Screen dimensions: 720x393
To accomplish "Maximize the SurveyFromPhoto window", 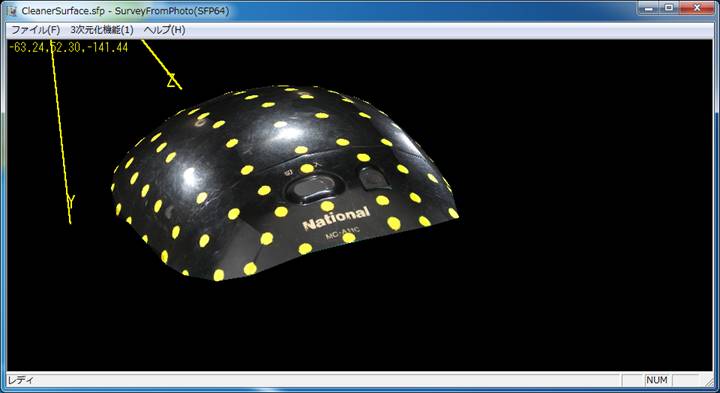I will pos(669,8).
